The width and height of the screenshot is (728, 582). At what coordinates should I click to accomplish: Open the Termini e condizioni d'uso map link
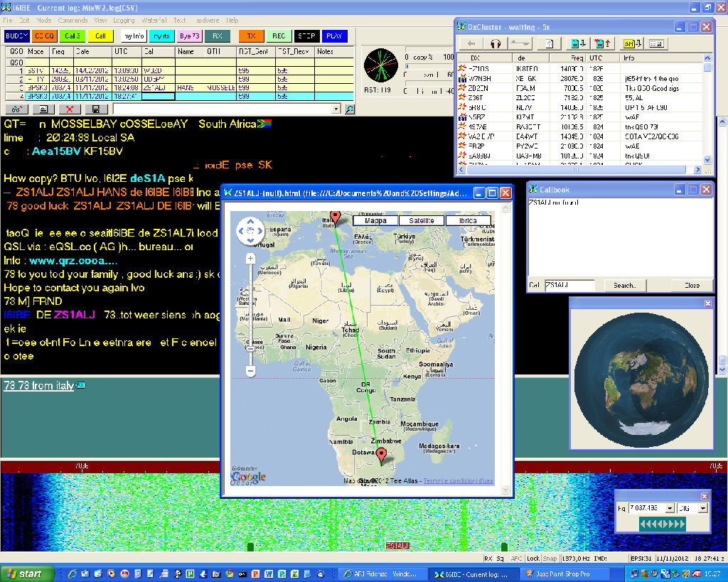(459, 481)
